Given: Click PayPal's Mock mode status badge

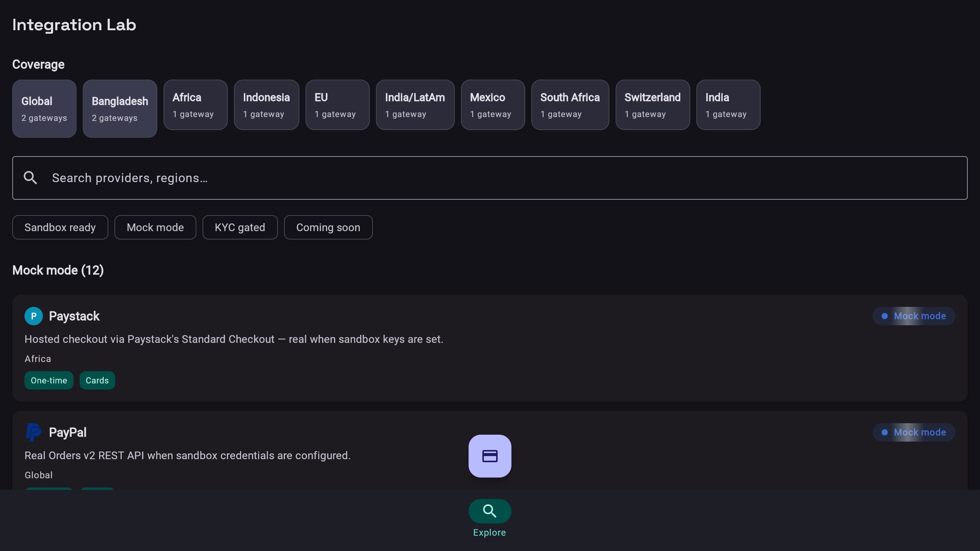Looking at the screenshot, I should coord(914,432).
